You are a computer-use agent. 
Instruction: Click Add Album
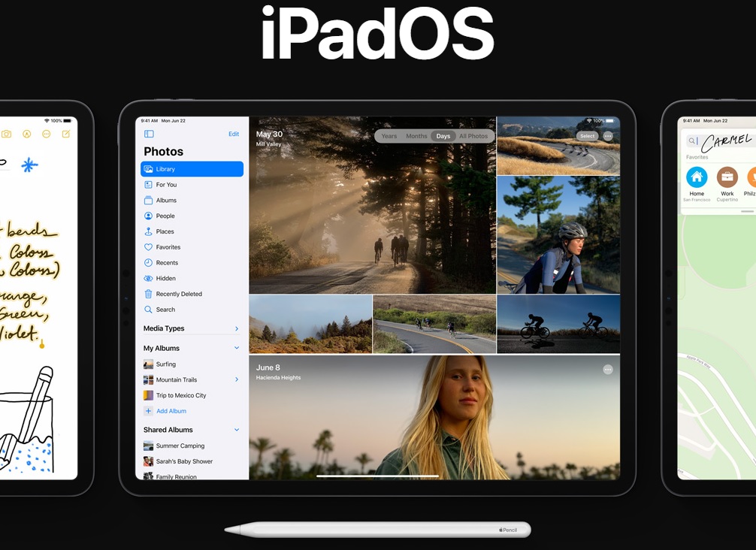click(x=171, y=411)
